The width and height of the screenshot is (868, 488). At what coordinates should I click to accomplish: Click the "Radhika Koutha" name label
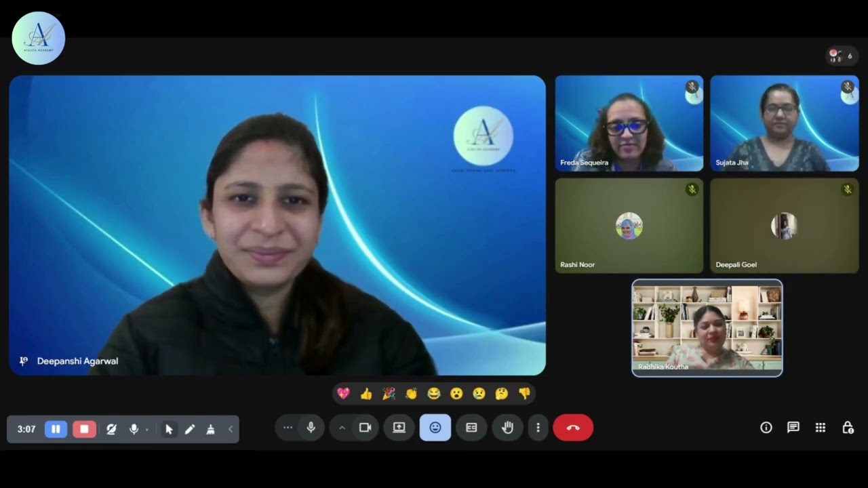[663, 367]
